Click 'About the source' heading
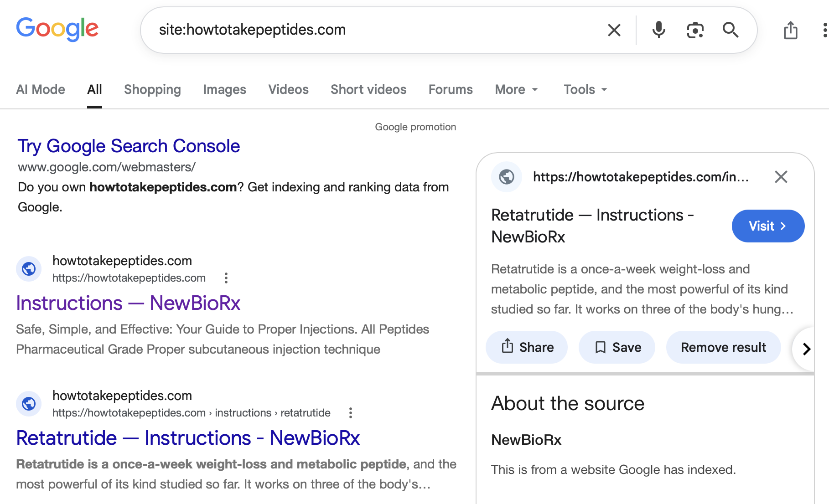Image resolution: width=829 pixels, height=504 pixels. [568, 404]
